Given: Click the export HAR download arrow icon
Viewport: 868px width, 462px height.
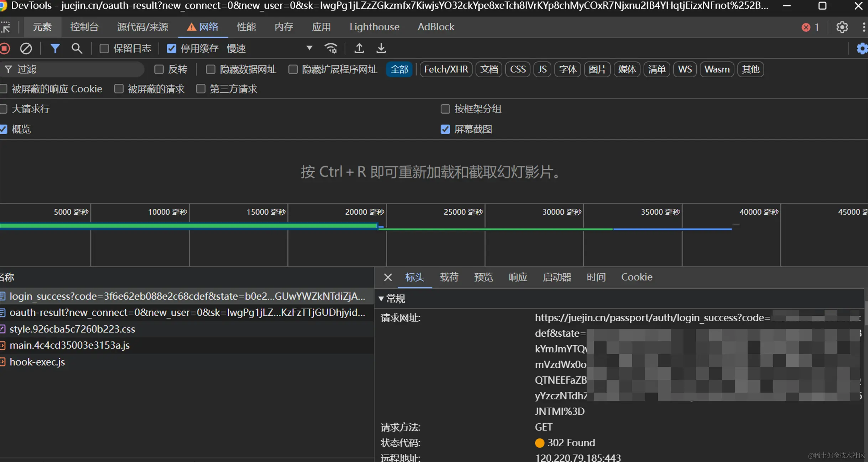Looking at the screenshot, I should (381, 48).
